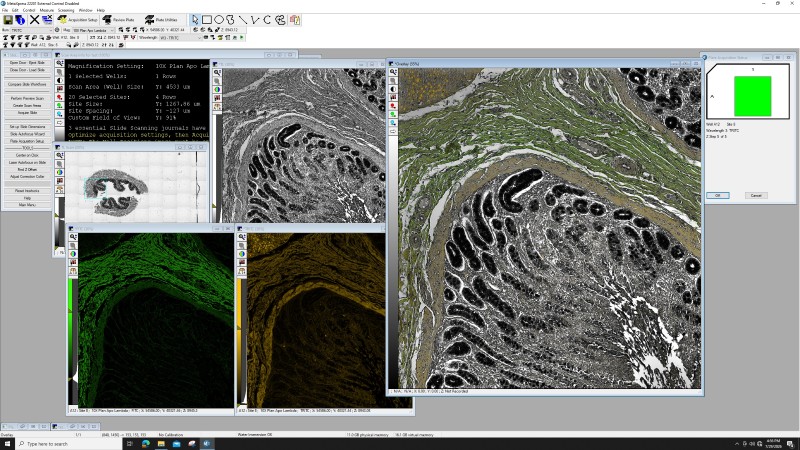Click the red book icon after the region tools
Screen dimensions: 800x450
pos(294,20)
